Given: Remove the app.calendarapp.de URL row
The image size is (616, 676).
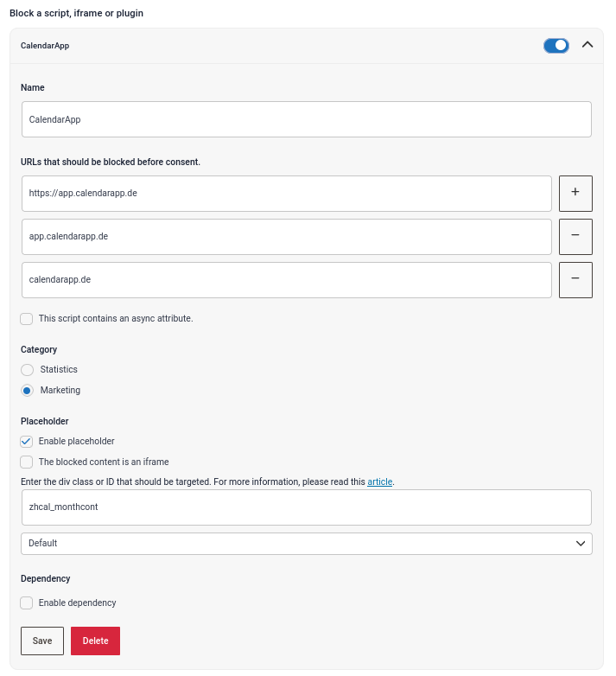Looking at the screenshot, I should tap(575, 236).
